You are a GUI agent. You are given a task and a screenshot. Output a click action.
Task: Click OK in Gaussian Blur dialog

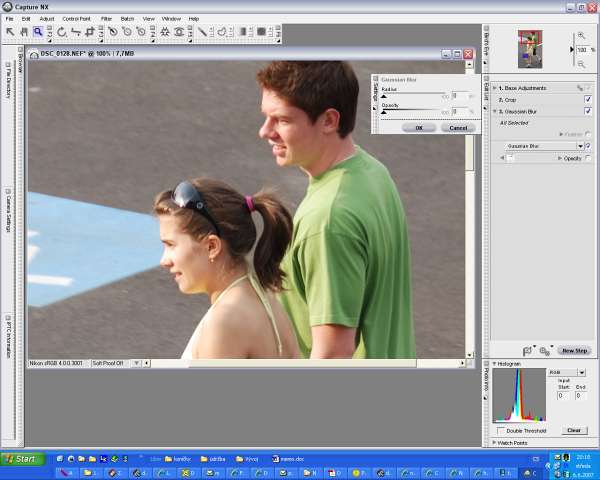coord(419,128)
